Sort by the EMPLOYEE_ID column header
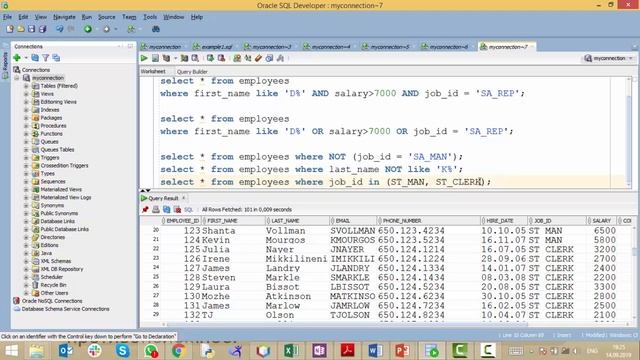 pos(182,221)
